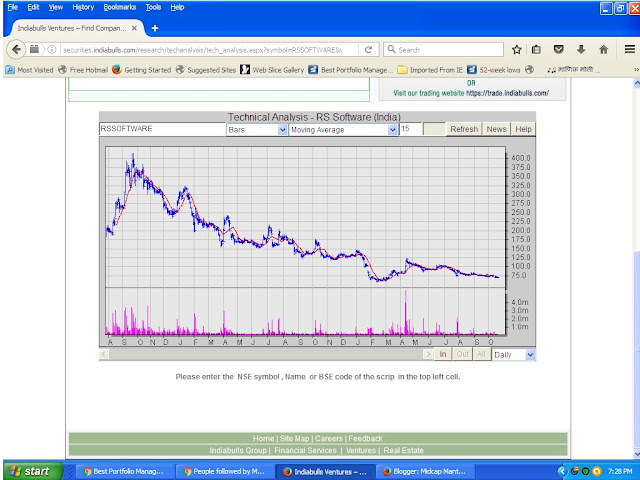Image resolution: width=640 pixels, height=480 pixels.
Task: Open the Help menu
Action: click(x=177, y=7)
